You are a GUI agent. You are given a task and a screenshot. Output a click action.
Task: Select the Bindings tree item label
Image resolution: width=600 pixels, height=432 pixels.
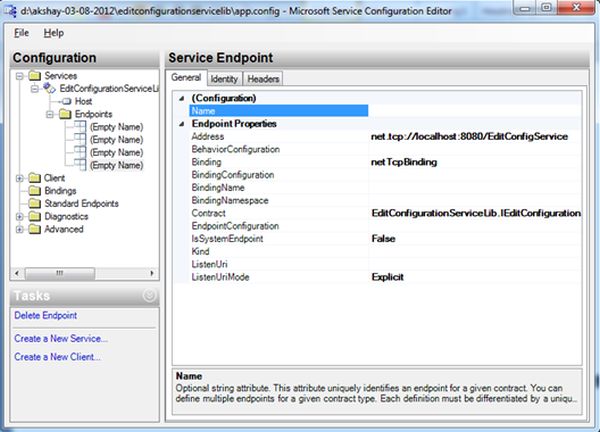point(60,191)
